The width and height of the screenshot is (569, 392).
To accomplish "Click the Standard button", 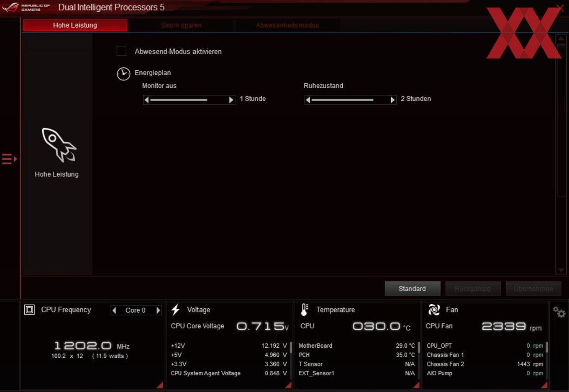I will 413,288.
